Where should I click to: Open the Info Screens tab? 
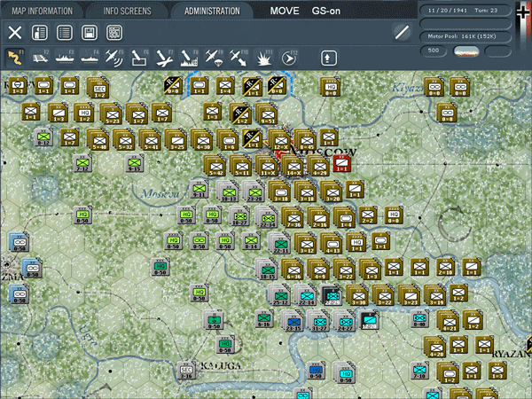pyautogui.click(x=127, y=12)
